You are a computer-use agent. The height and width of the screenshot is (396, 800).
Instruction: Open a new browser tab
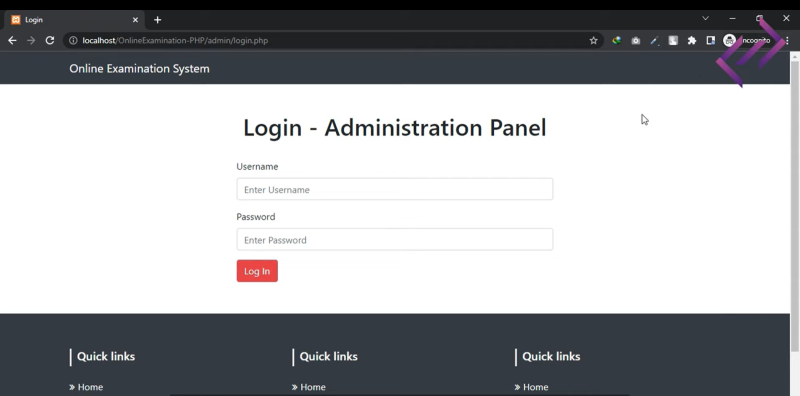click(x=157, y=20)
